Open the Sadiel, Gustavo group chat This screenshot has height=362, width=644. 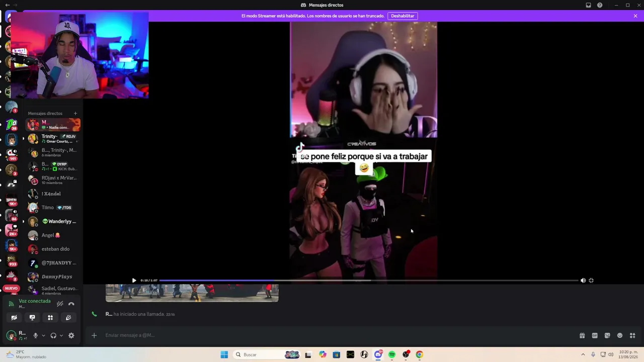[x=53, y=290]
